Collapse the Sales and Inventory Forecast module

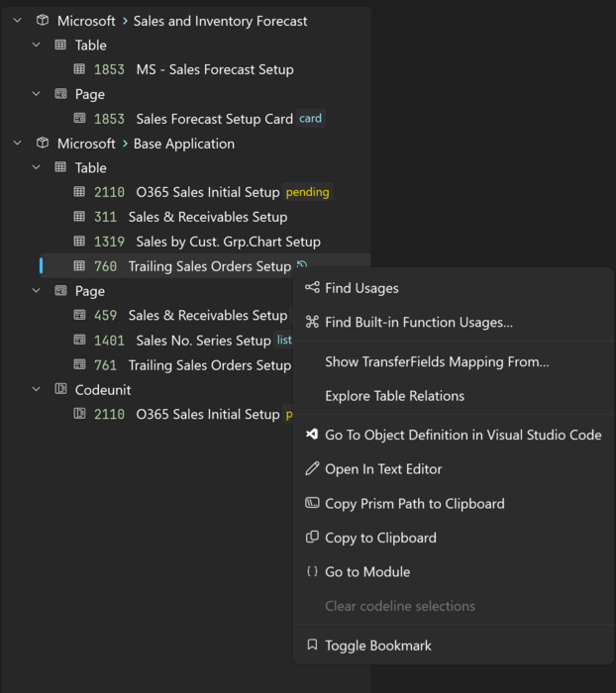point(17,21)
